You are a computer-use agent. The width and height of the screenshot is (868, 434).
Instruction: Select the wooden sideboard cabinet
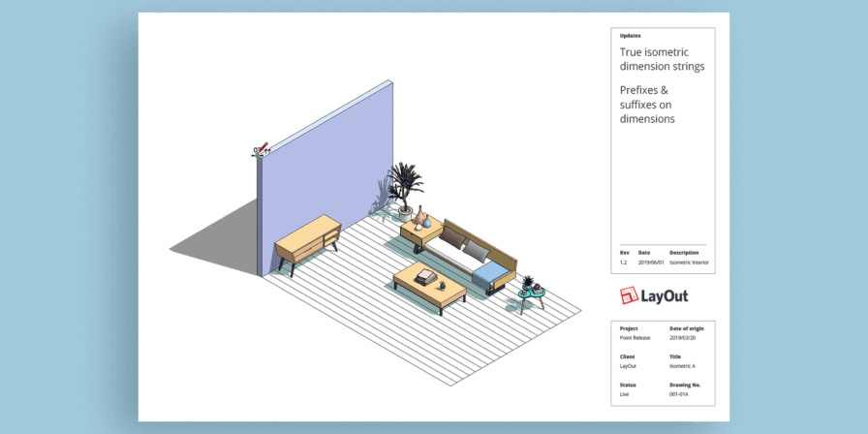pos(307,241)
